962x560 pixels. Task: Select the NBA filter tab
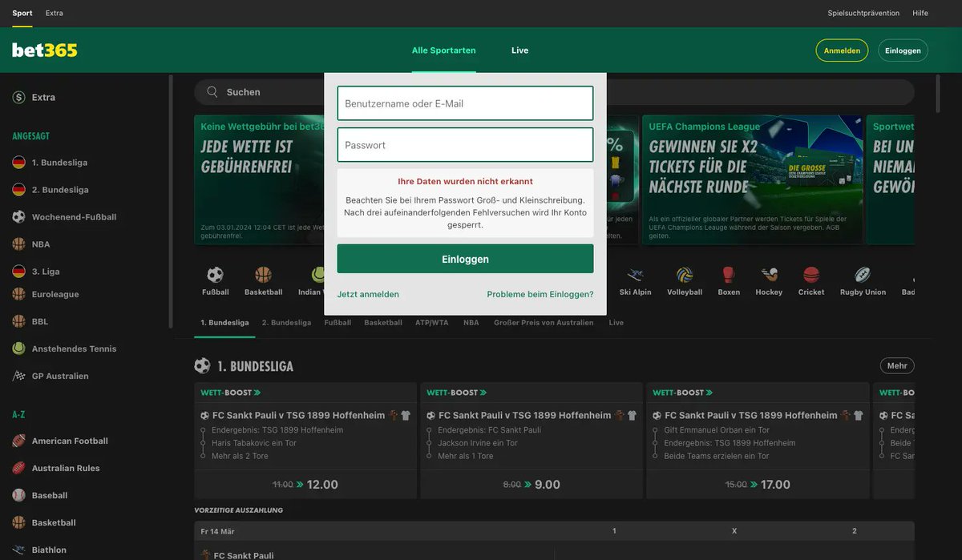click(x=471, y=323)
